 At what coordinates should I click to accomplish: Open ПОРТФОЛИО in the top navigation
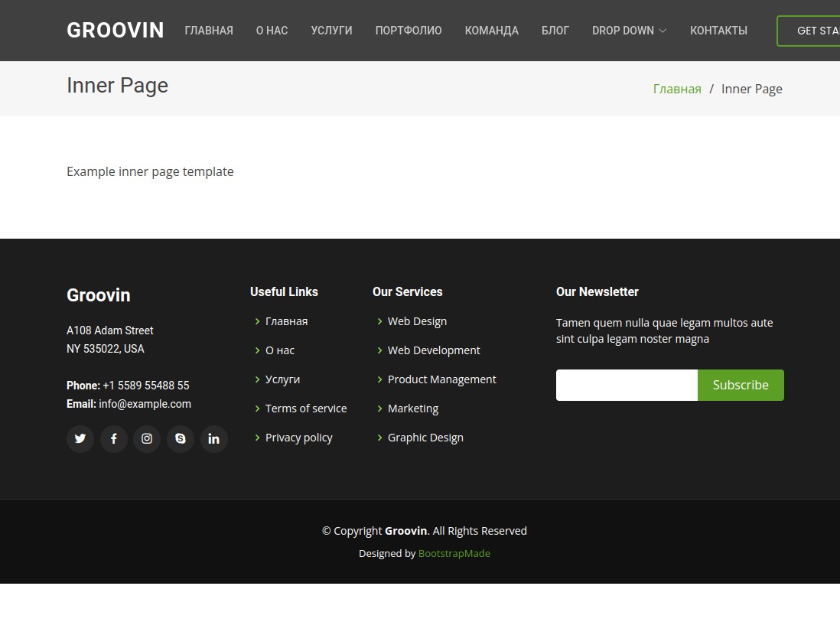[x=409, y=31]
